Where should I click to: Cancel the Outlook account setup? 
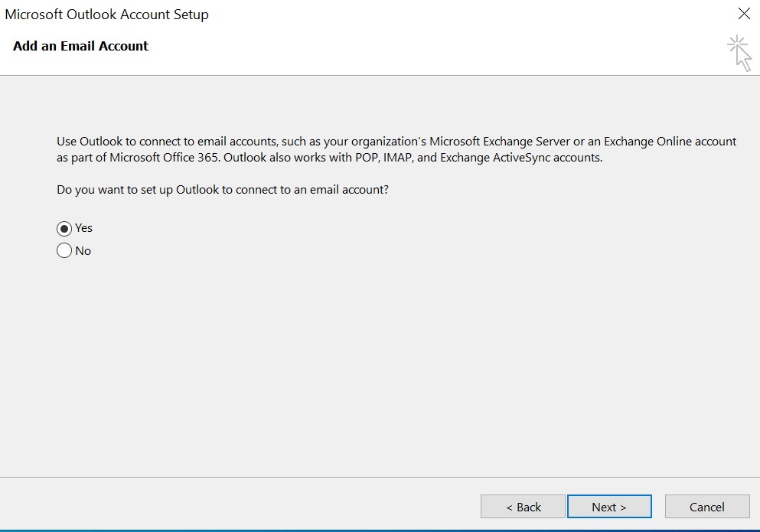707,507
